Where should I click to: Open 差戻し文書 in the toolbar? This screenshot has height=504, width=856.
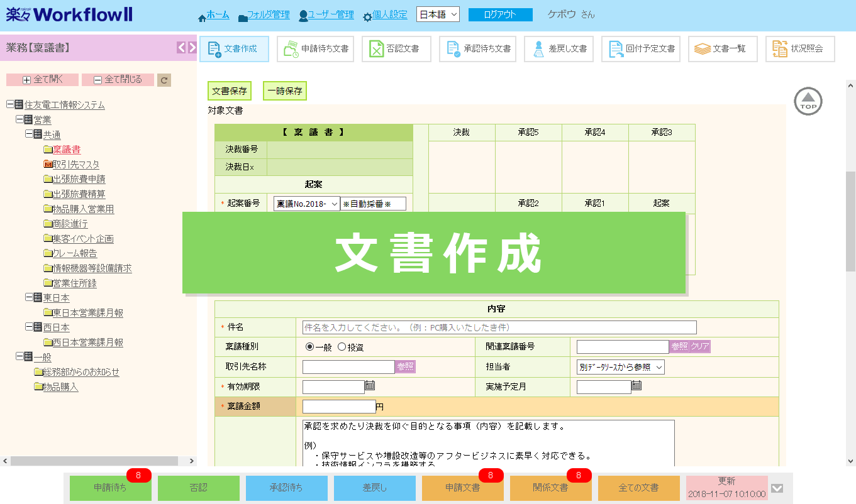coord(559,49)
